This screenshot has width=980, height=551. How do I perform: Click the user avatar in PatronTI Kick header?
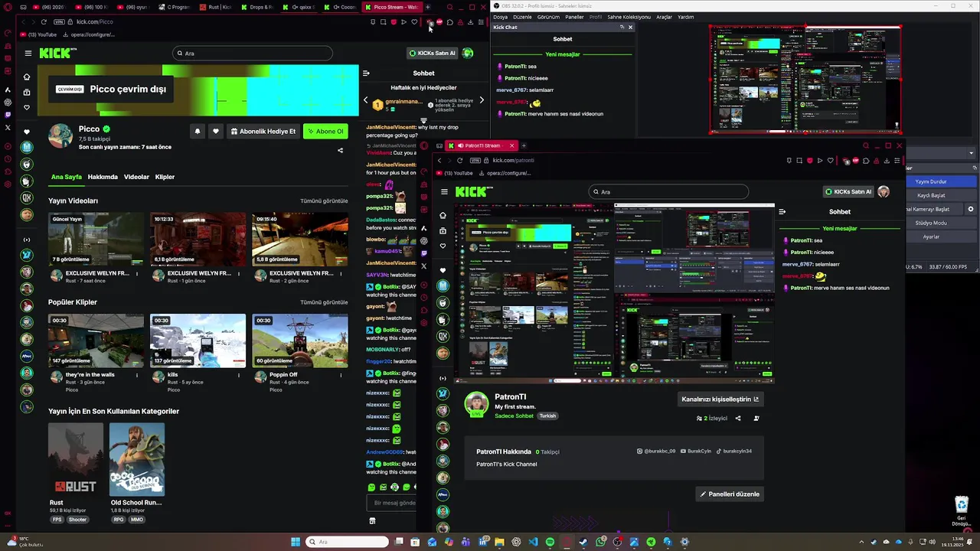[x=884, y=191]
